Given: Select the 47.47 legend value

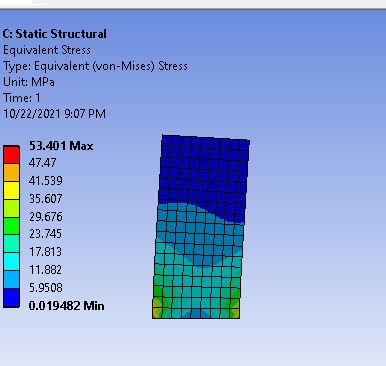Looking at the screenshot, I should point(43,163).
